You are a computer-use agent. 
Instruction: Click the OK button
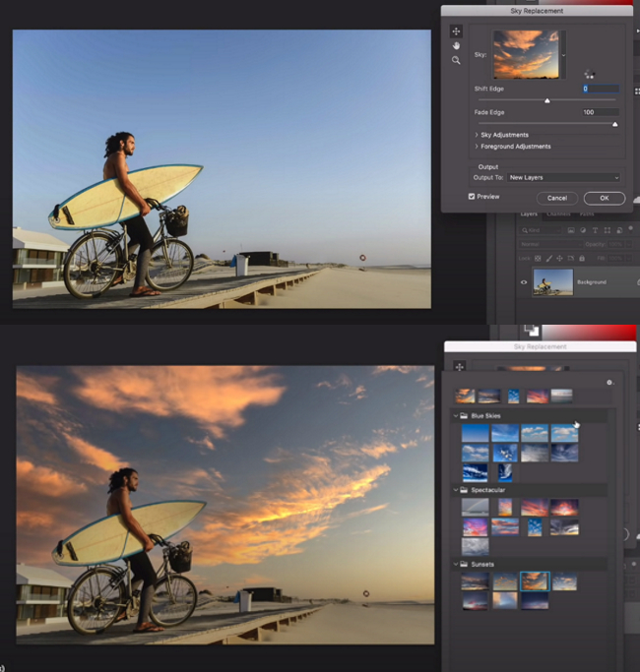(605, 198)
